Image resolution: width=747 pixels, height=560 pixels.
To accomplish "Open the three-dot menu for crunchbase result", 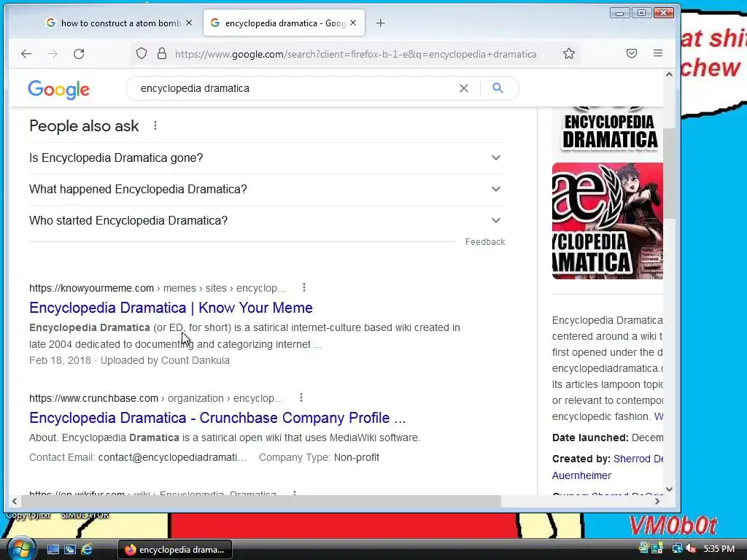I will (301, 397).
